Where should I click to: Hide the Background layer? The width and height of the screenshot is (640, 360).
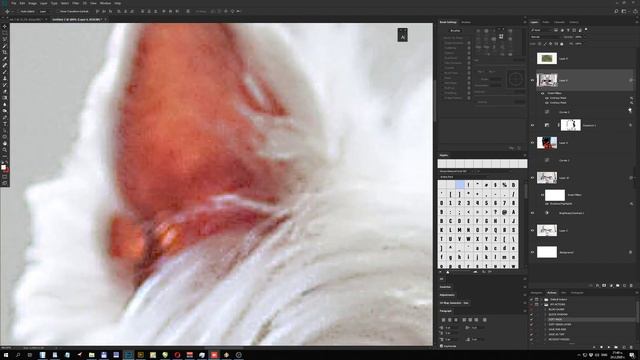click(x=532, y=252)
